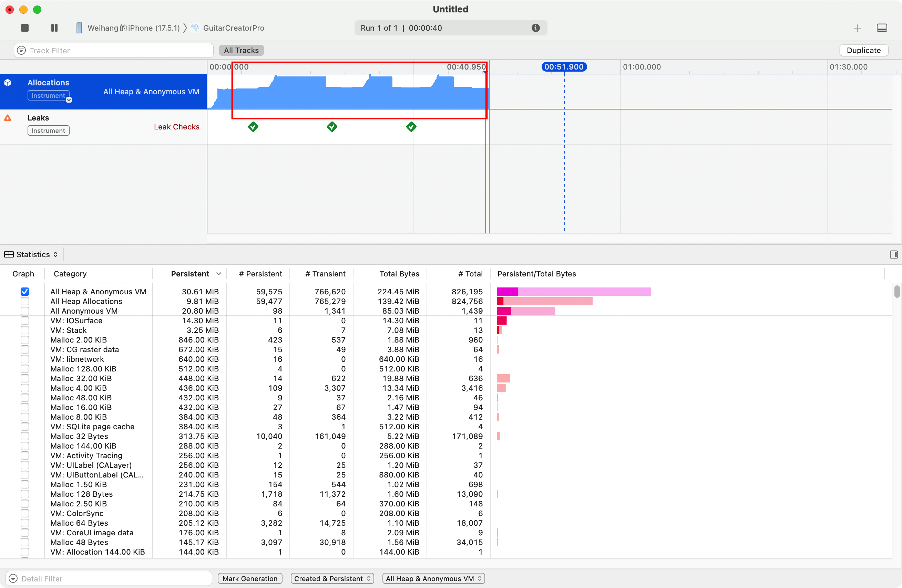Enable graph for Malloc 32 Bytes
902x588 pixels.
25,436
